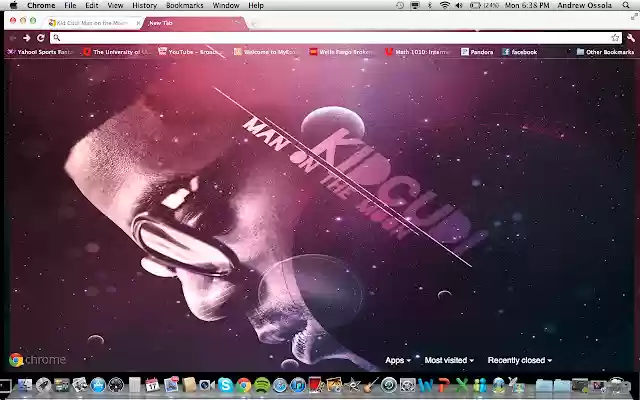Viewport: 640px width, 400px height.
Task: Close the Kid Cudi tab
Action: (138, 23)
